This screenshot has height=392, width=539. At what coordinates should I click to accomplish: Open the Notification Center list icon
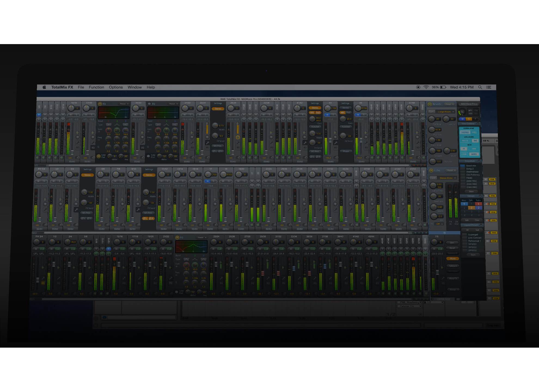point(489,87)
